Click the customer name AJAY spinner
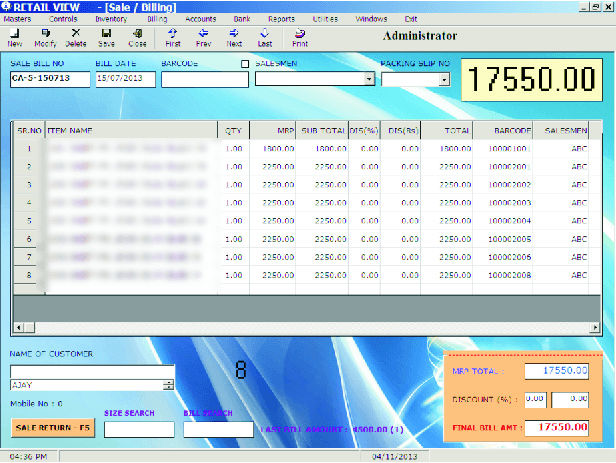The height and width of the screenshot is (463, 616). [168, 385]
